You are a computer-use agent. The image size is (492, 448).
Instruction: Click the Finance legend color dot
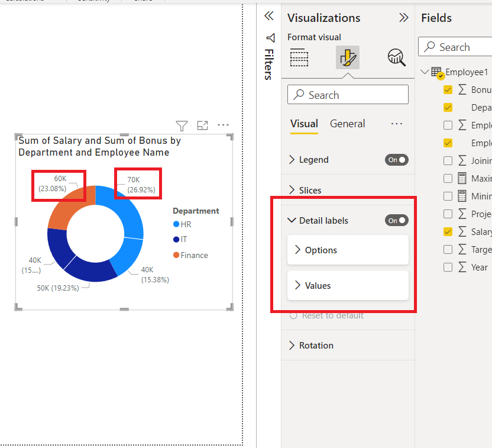point(176,255)
